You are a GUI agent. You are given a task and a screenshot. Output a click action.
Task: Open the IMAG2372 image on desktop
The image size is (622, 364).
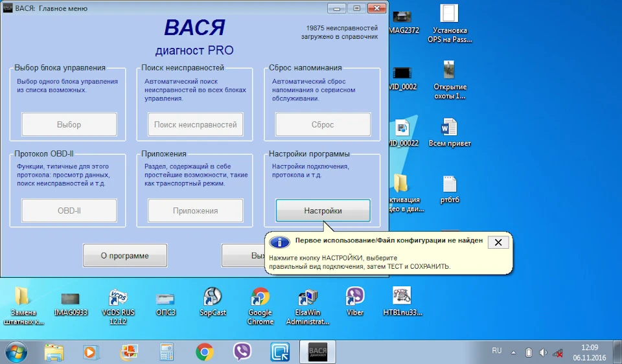403,22
